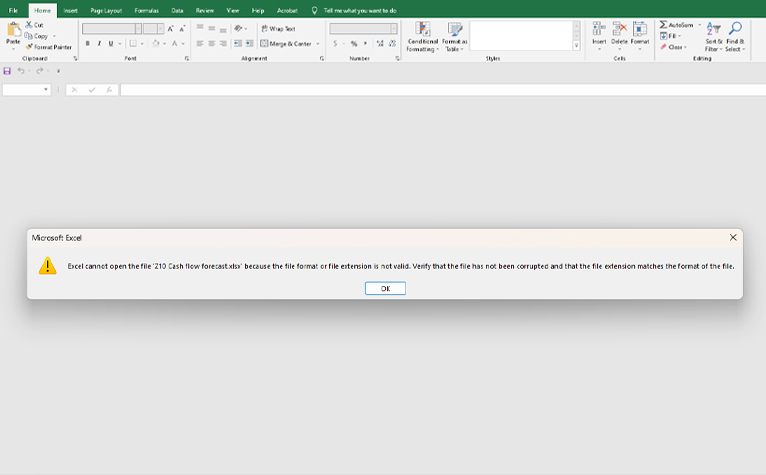The height and width of the screenshot is (475, 766).
Task: Toggle Wrap Text option
Action: point(277,29)
